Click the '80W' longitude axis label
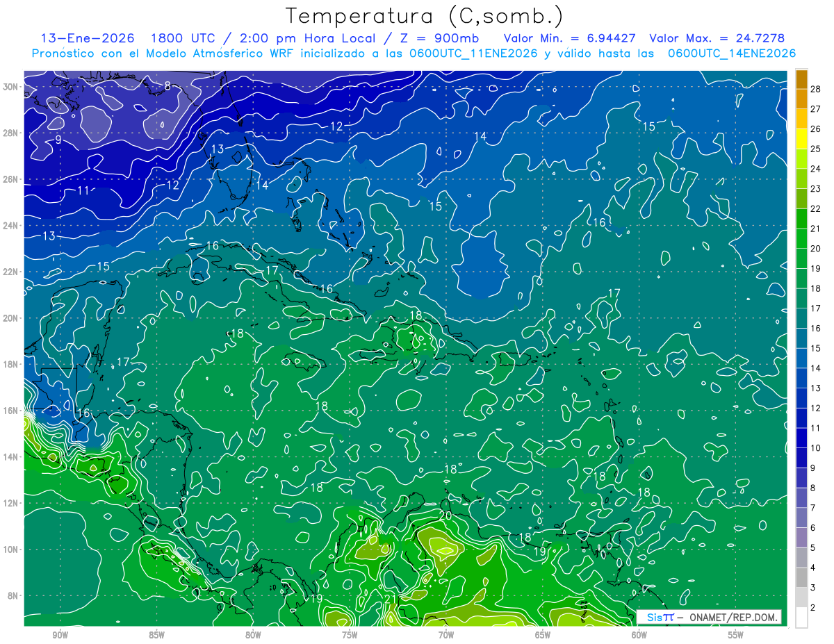This screenshot has width=834, height=644. point(253,636)
